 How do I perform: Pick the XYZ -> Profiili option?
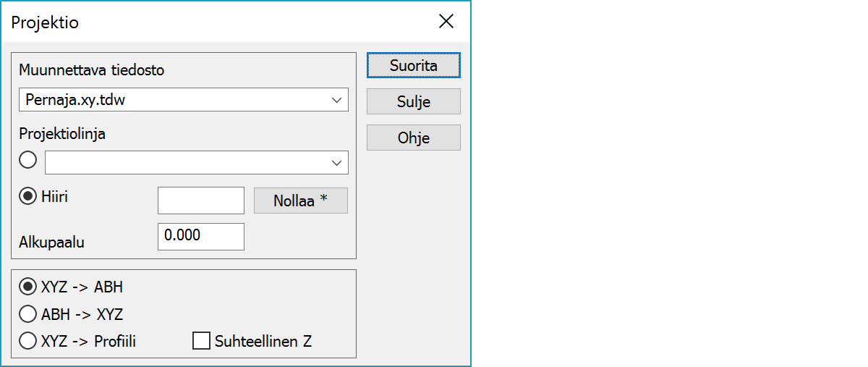click(28, 341)
